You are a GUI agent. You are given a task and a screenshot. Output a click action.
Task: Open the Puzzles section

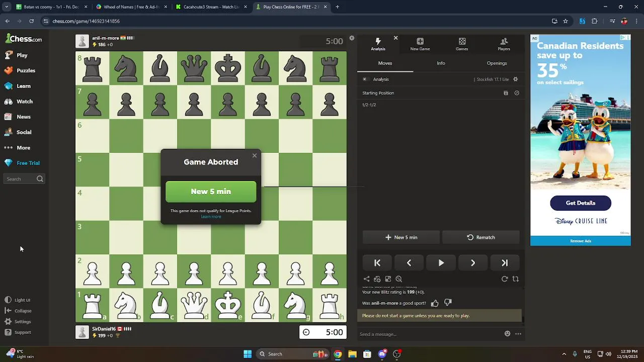pos(20,70)
